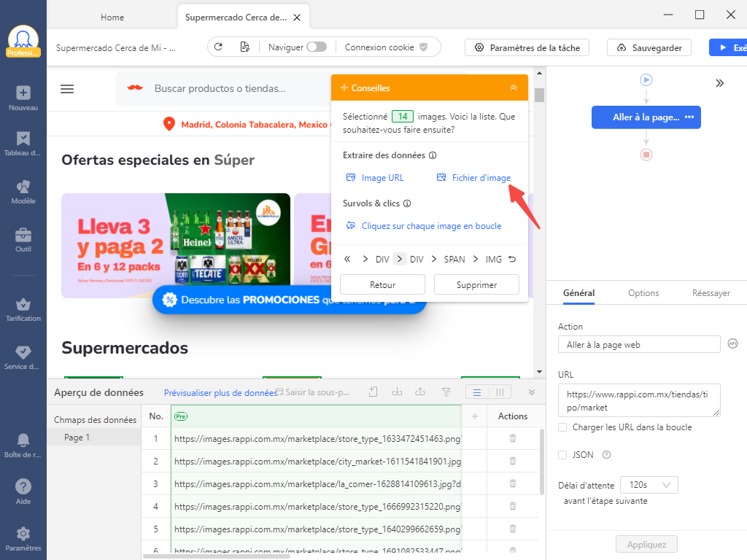Click the Supprimer button

point(476,285)
